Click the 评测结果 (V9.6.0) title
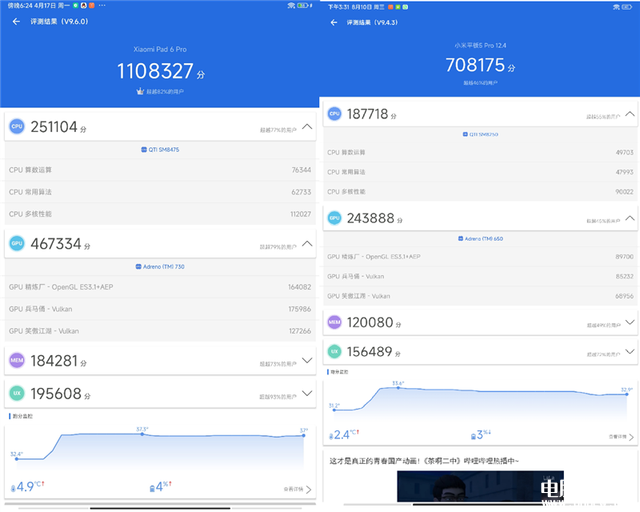This screenshot has width=640, height=512. [x=59, y=22]
